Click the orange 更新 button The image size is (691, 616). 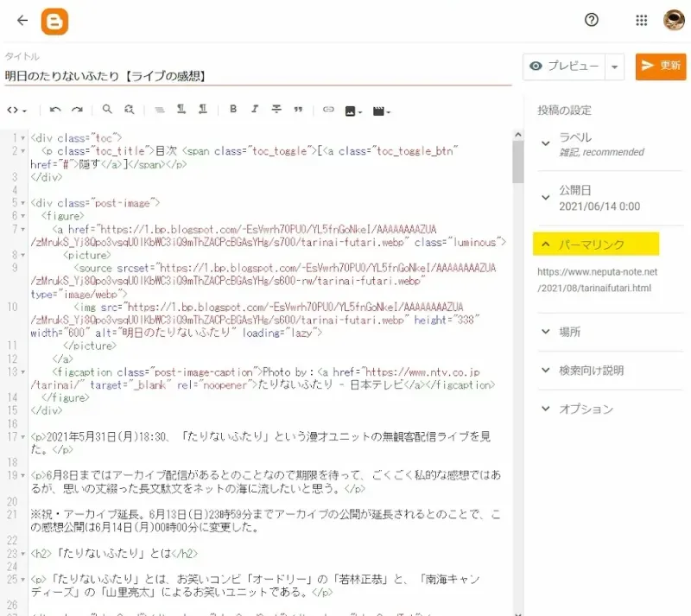tap(661, 67)
